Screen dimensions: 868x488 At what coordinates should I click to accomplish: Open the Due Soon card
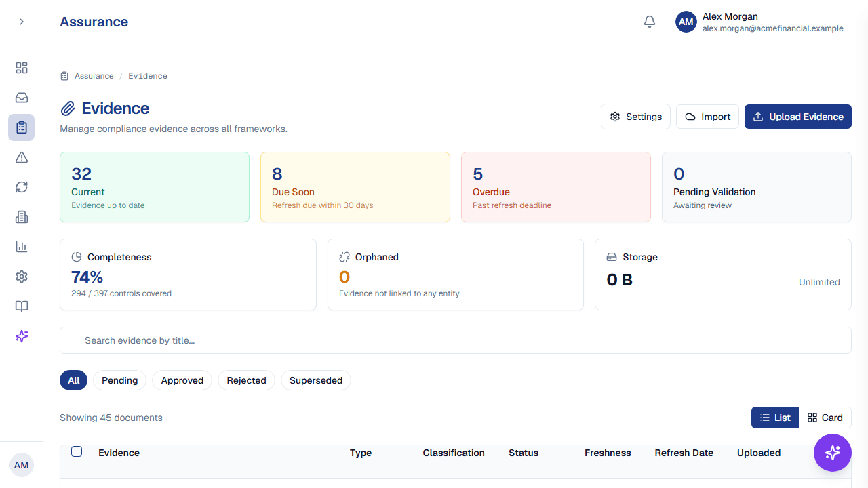click(355, 187)
